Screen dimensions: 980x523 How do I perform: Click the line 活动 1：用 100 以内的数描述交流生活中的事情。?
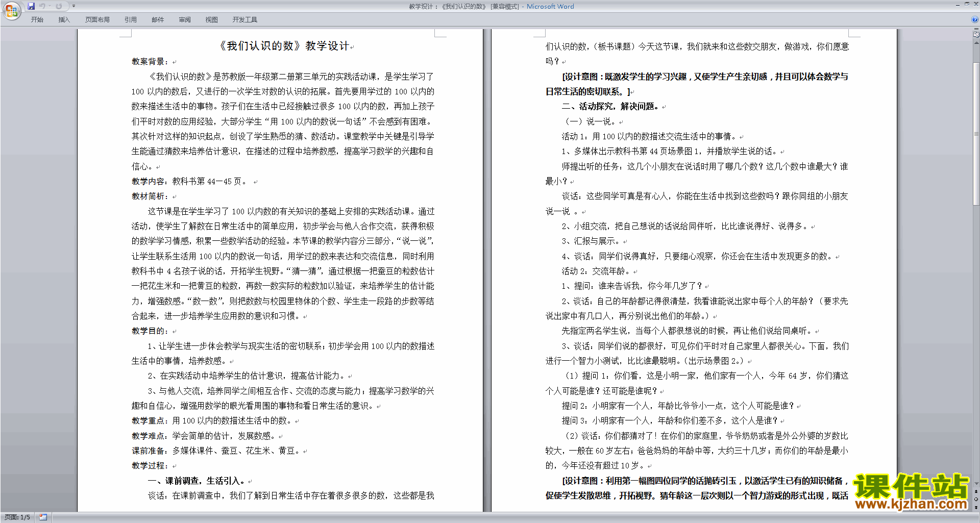coord(649,137)
